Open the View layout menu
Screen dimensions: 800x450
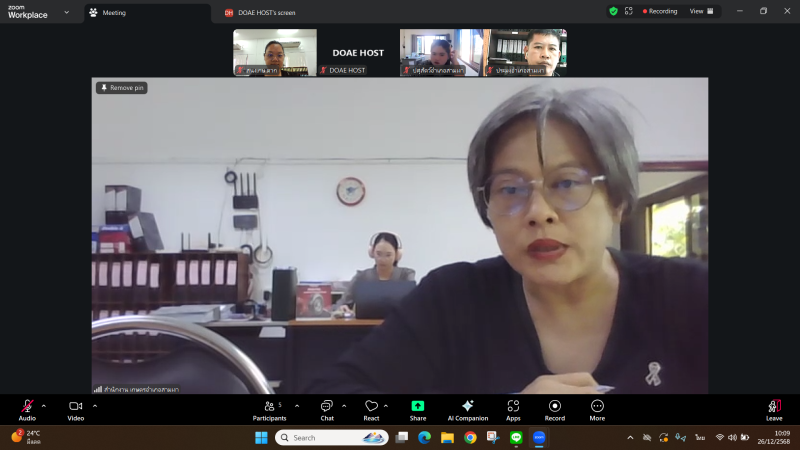pyautogui.click(x=702, y=11)
